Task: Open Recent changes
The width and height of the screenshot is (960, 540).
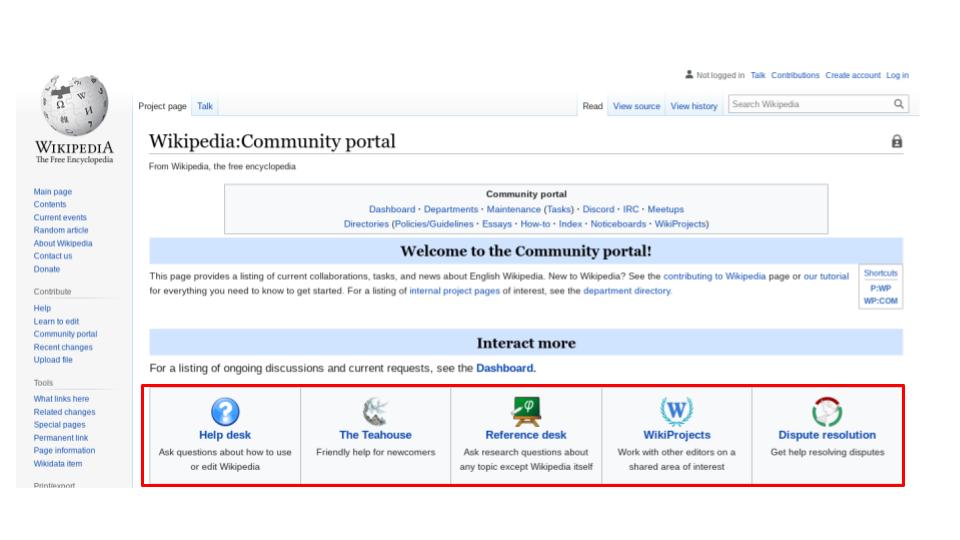Action: (x=63, y=347)
